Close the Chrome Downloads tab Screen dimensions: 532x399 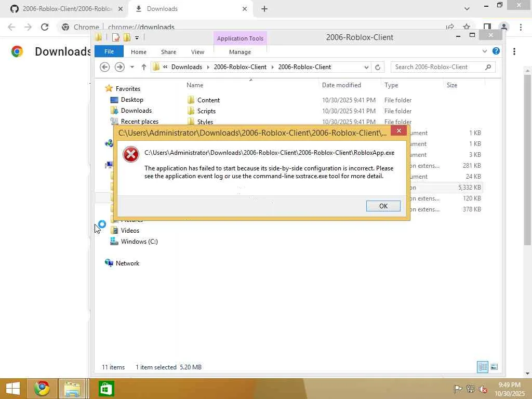tap(244, 9)
